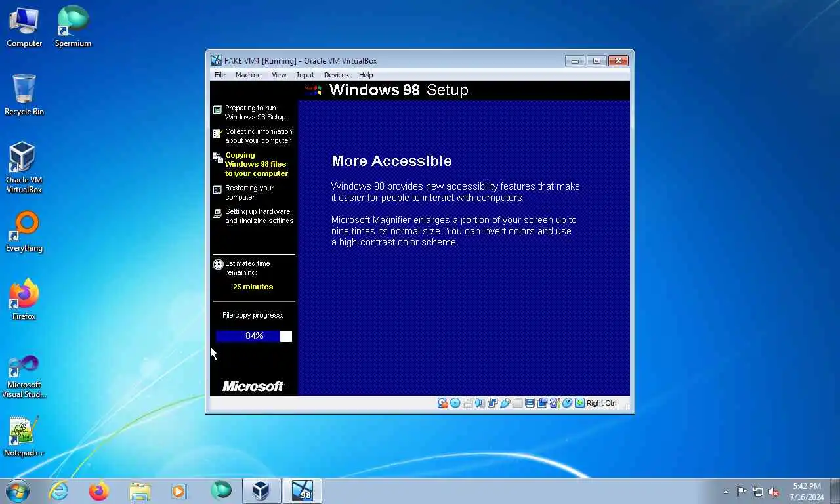Select the Recycle Bin icon
The width and height of the screenshot is (840, 504).
point(24,95)
